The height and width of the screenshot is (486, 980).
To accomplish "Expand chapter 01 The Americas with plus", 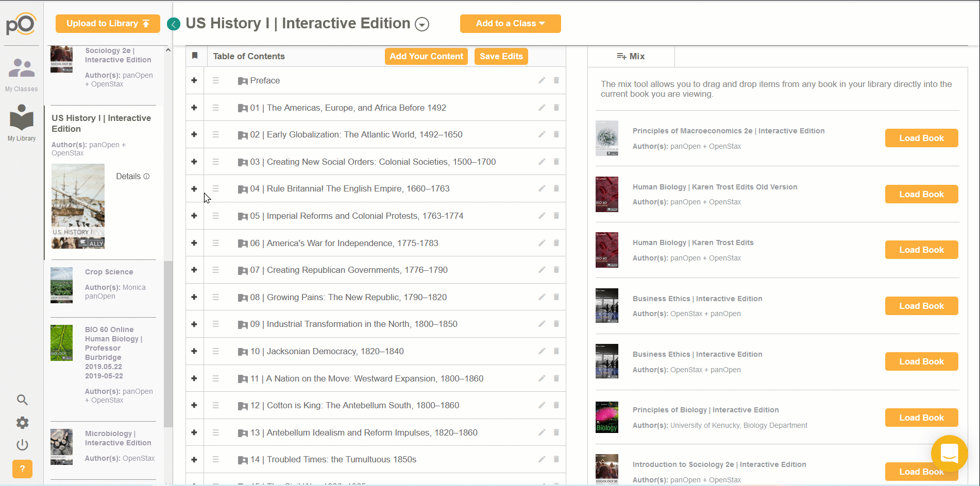I will (194, 108).
